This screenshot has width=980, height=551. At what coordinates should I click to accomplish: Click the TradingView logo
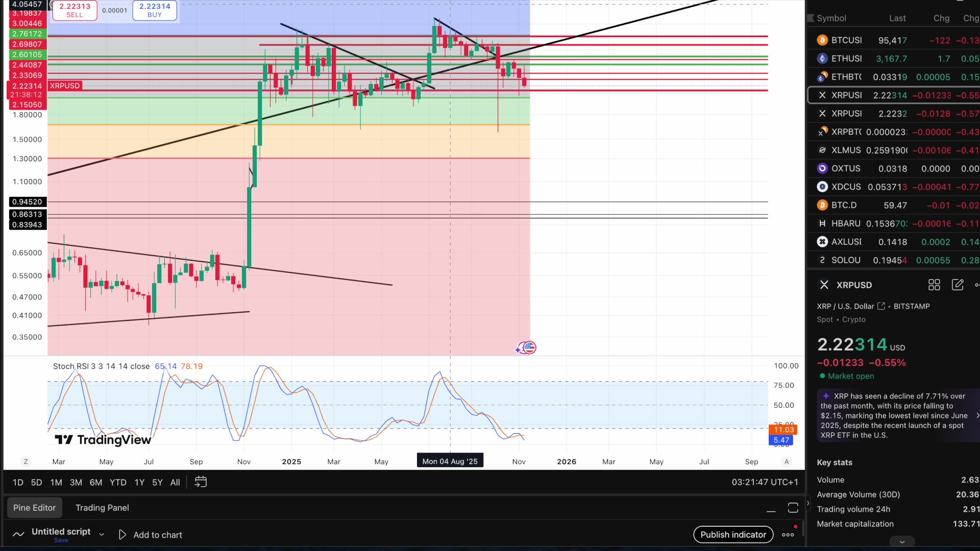(103, 440)
